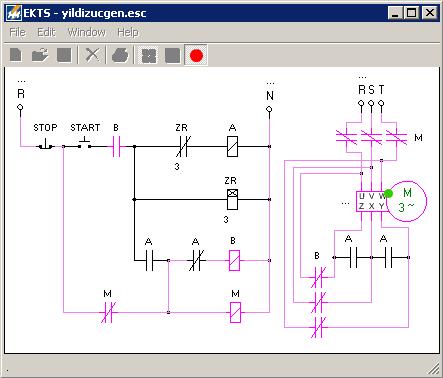Viewport: 443px width, 378px height.
Task: Click the Open folder toolbar icon
Action: tap(40, 55)
